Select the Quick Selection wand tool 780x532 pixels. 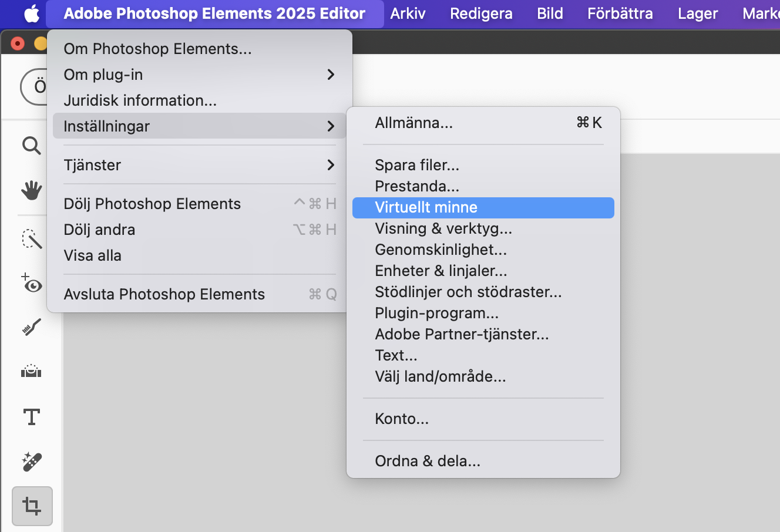(x=31, y=238)
